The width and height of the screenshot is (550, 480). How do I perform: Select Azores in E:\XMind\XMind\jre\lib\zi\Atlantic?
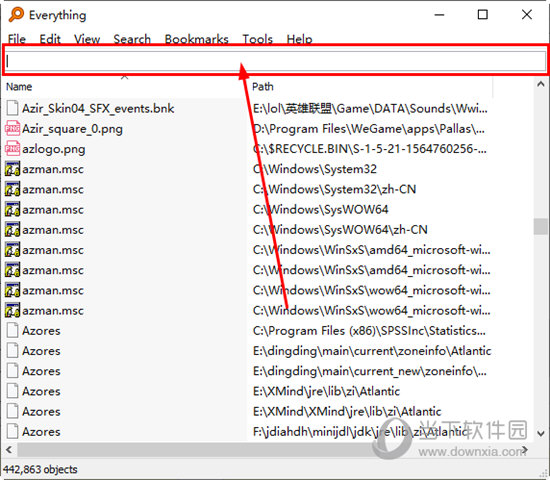(41, 412)
